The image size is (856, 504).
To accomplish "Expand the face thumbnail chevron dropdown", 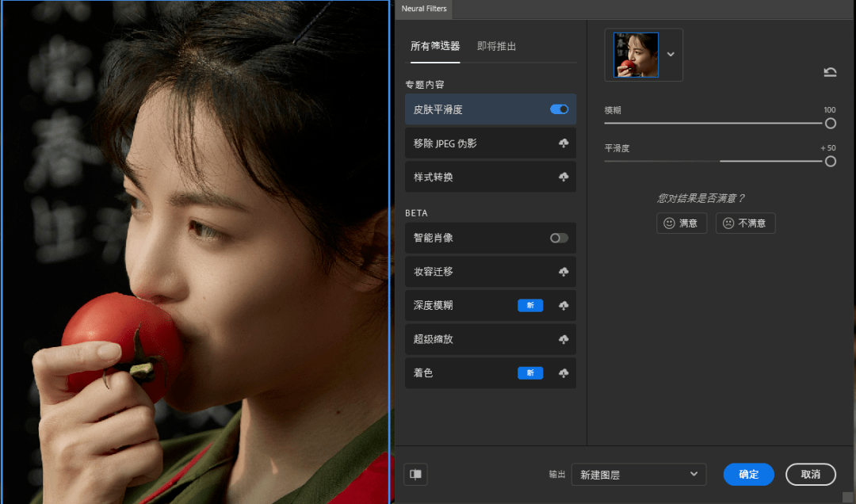I will click(x=671, y=55).
